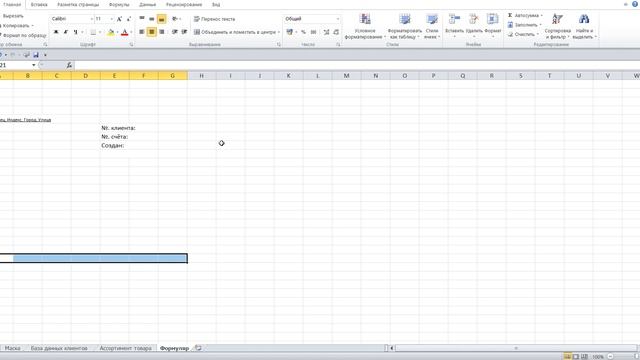
Task: Click Перенос текста wrap text button
Action: point(214,19)
